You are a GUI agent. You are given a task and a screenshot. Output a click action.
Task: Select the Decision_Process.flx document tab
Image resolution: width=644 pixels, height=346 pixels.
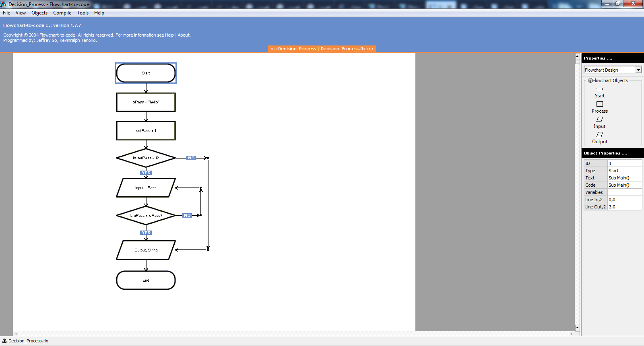point(322,49)
